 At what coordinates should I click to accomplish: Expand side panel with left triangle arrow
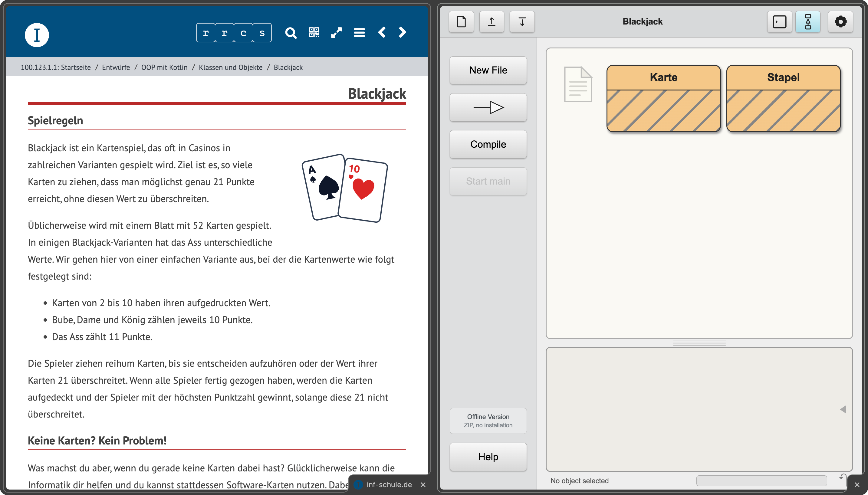[843, 409]
